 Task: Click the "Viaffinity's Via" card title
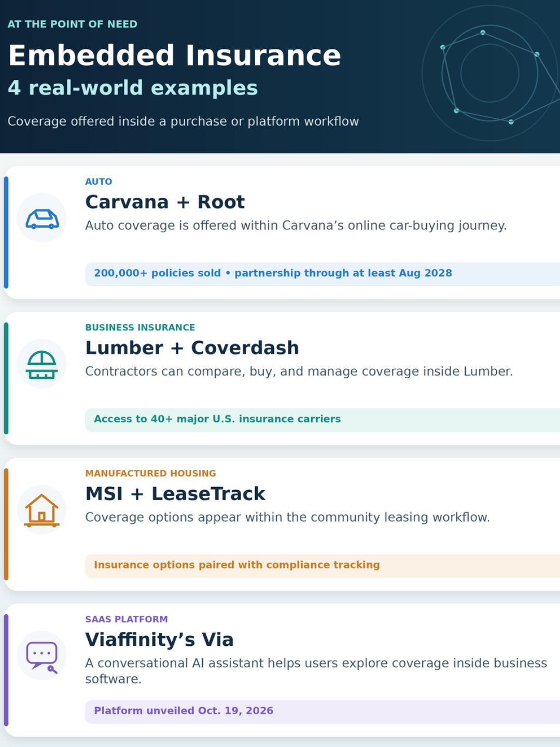(159, 640)
